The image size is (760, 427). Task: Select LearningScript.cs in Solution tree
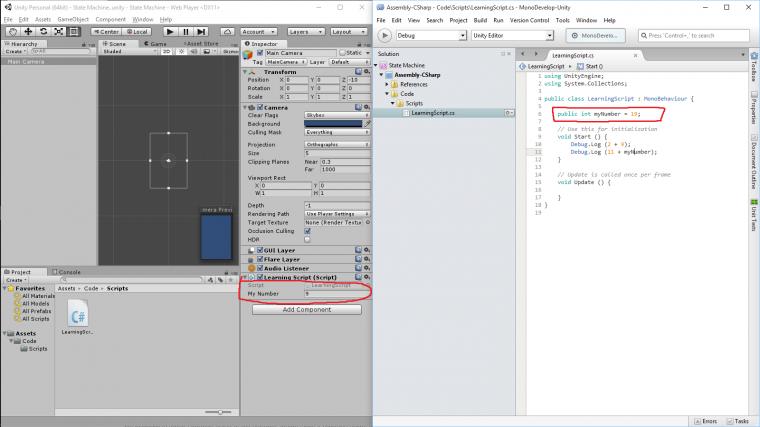[x=432, y=113]
